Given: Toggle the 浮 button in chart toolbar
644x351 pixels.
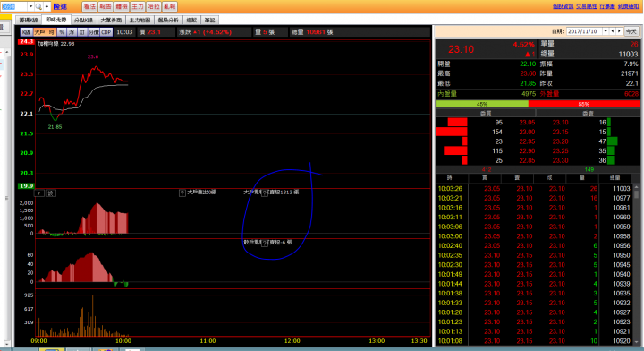Looking at the screenshot, I should tap(72, 32).
